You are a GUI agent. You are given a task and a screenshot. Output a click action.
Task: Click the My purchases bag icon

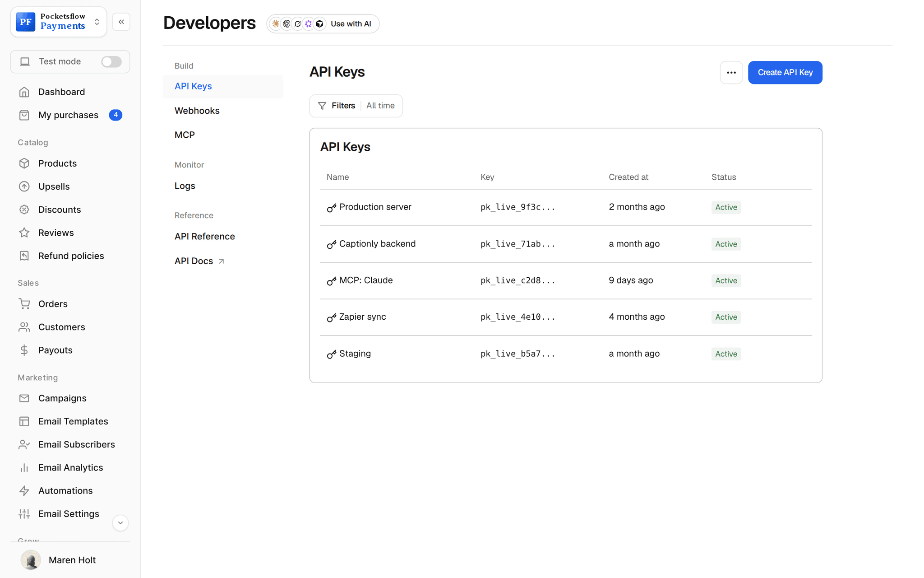point(24,115)
